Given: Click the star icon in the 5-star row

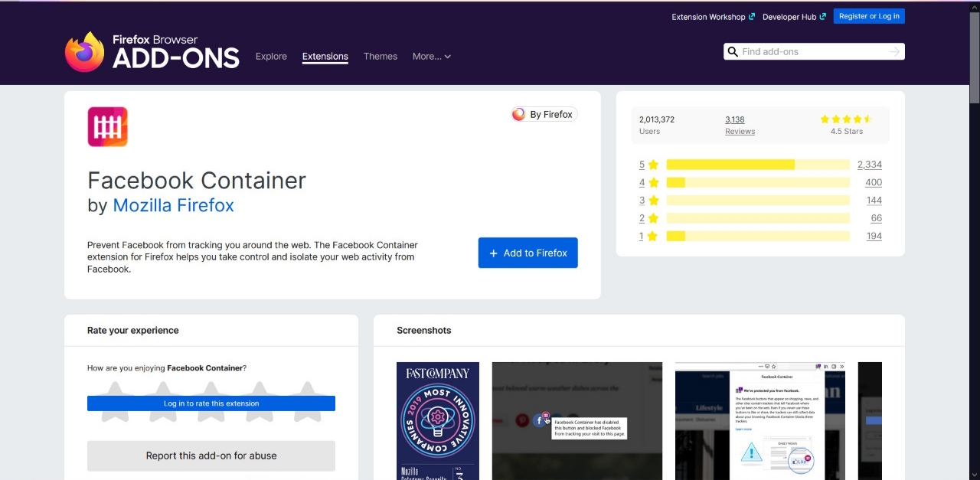Looking at the screenshot, I should pyautogui.click(x=653, y=165).
